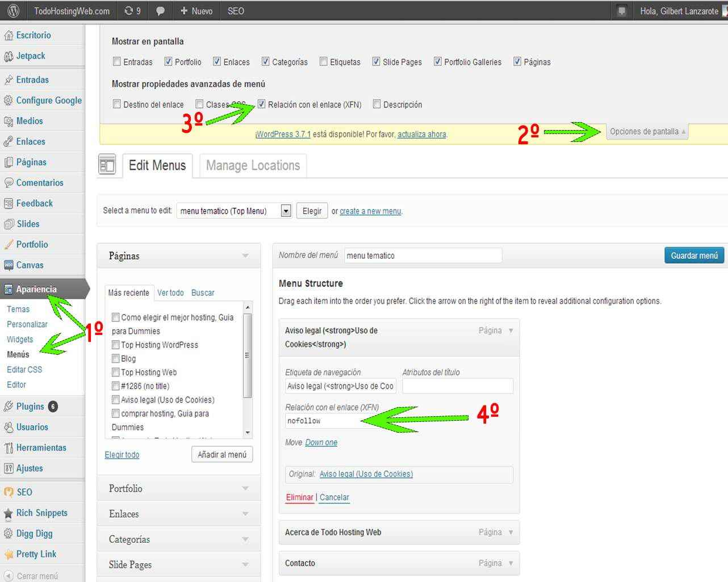Screen dimensions: 728x582
Task: Check the Etiquetas screen option checkbox
Action: (x=323, y=61)
